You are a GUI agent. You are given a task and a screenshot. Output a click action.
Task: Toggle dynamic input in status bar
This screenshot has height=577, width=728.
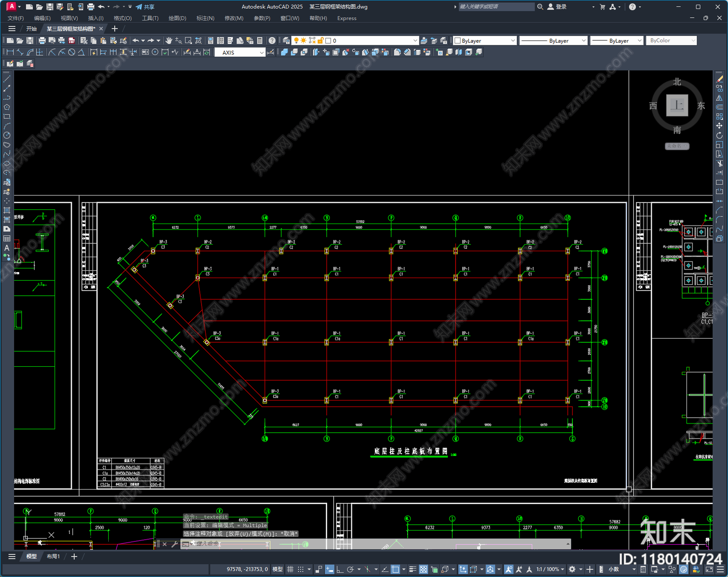(329, 569)
